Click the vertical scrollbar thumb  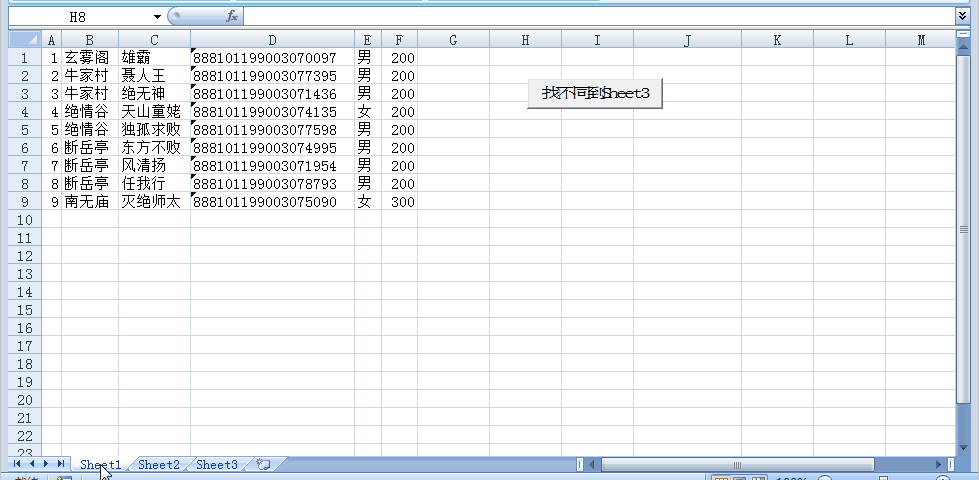(962, 229)
